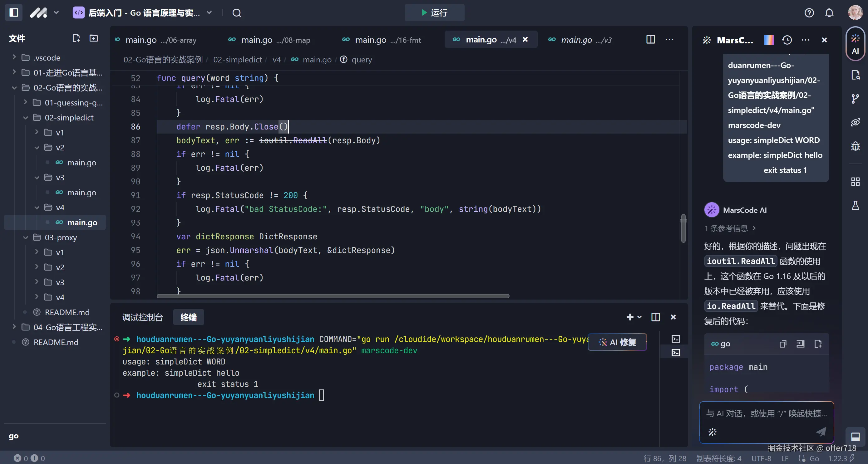
Task: Open the testing flask icon
Action: [855, 205]
